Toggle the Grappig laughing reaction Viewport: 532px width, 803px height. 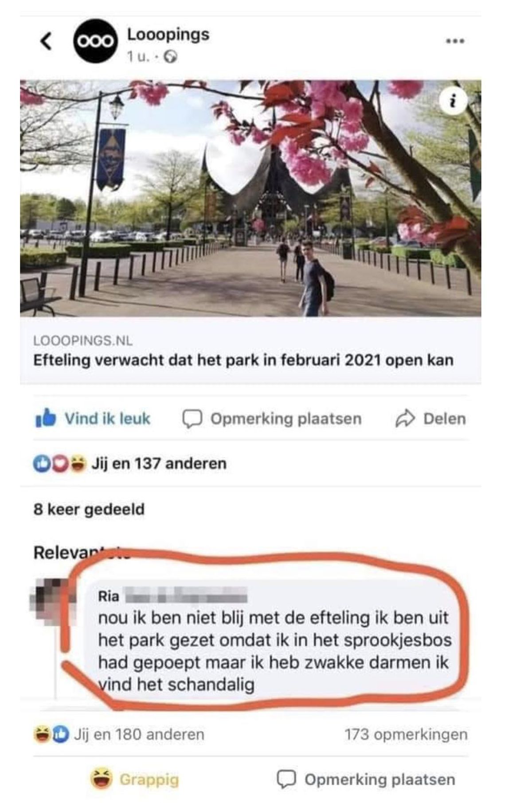135,779
